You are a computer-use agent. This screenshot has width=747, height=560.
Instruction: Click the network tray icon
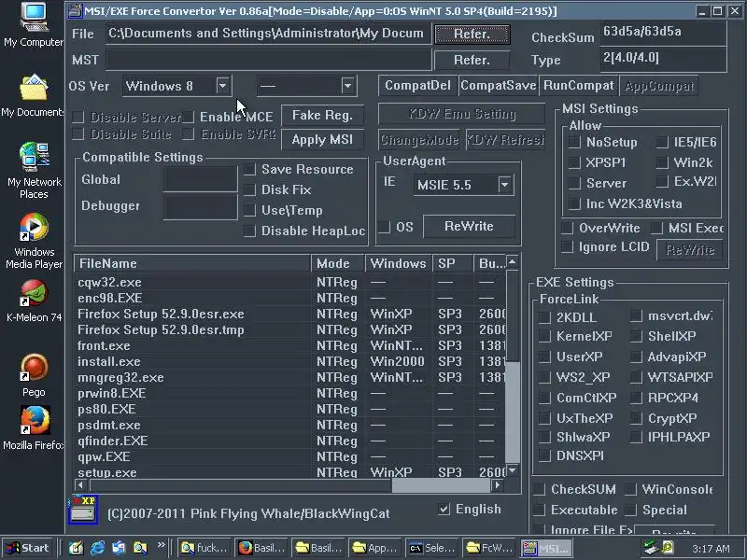(x=650, y=548)
